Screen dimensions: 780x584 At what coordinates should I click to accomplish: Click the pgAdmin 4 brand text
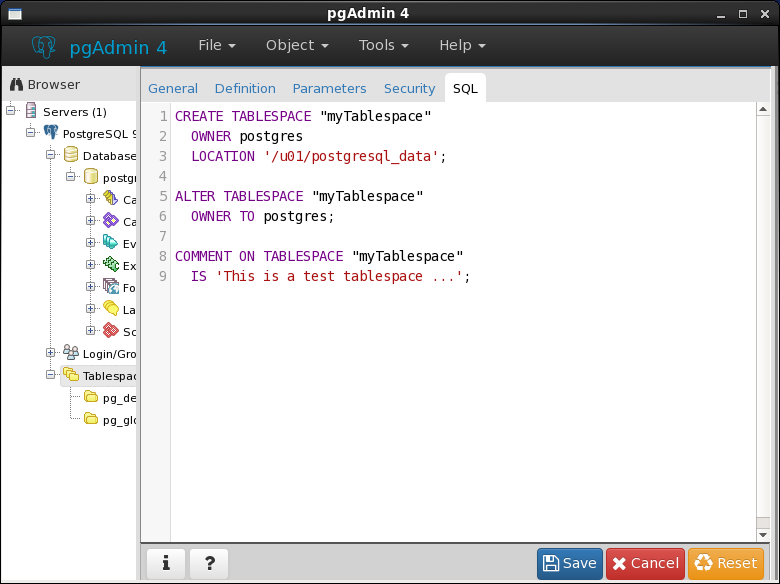tap(118, 48)
